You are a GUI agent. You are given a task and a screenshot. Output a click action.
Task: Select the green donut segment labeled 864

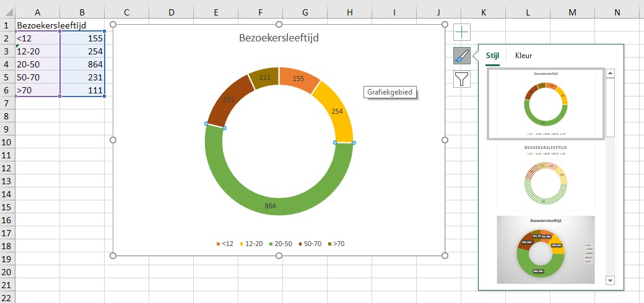coord(270,206)
